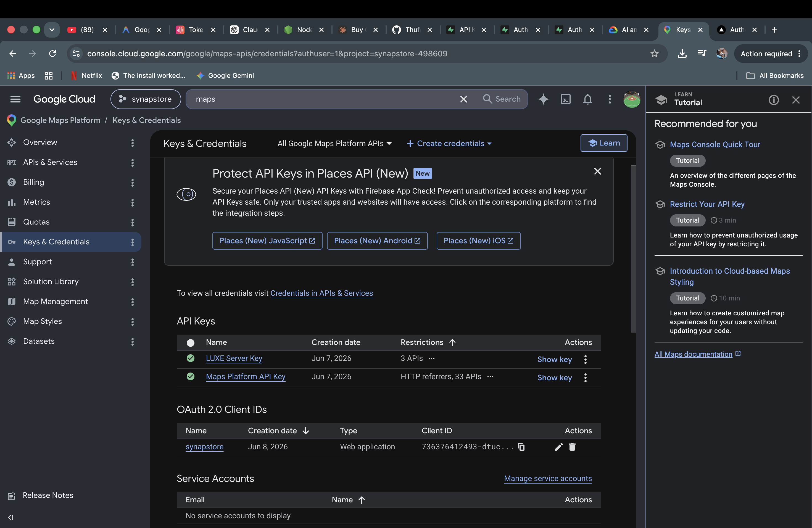Edit the synapstore OAuth client
This screenshot has width=812, height=528.
click(558, 447)
